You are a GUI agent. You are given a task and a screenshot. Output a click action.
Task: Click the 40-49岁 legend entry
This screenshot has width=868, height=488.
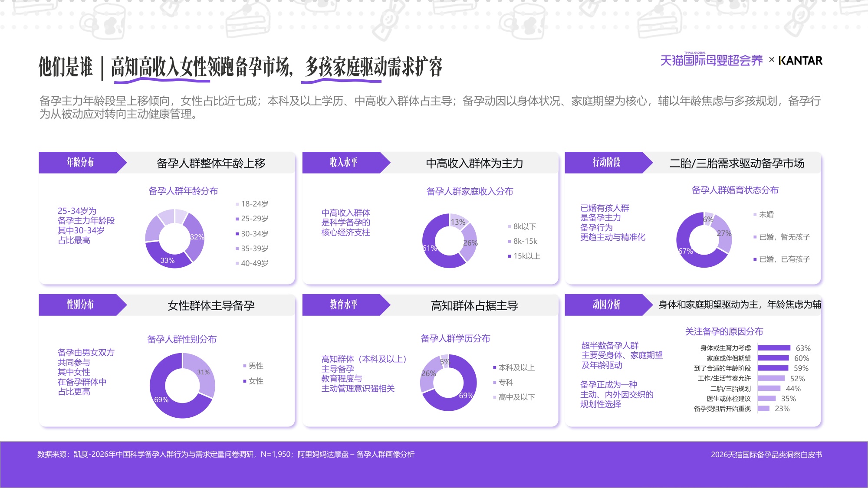click(x=252, y=263)
